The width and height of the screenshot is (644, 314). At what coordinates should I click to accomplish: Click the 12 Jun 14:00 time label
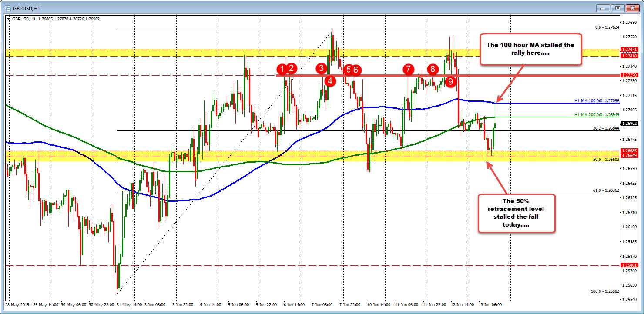click(463, 305)
